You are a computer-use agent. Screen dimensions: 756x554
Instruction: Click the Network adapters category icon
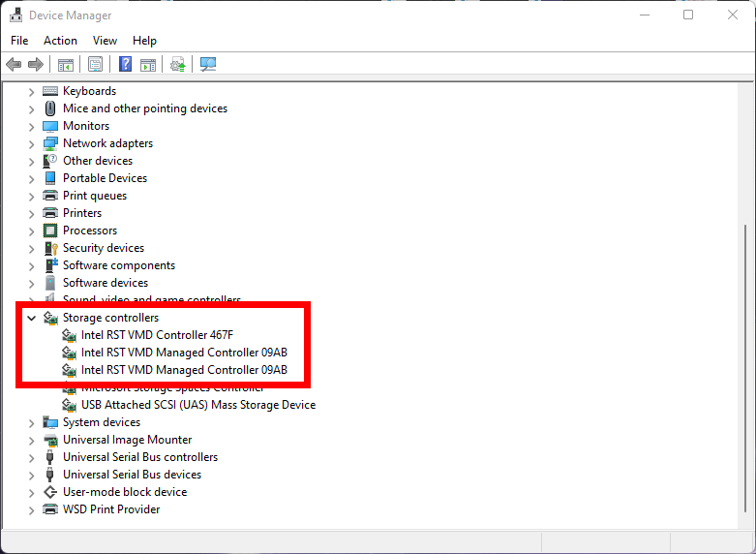point(50,143)
